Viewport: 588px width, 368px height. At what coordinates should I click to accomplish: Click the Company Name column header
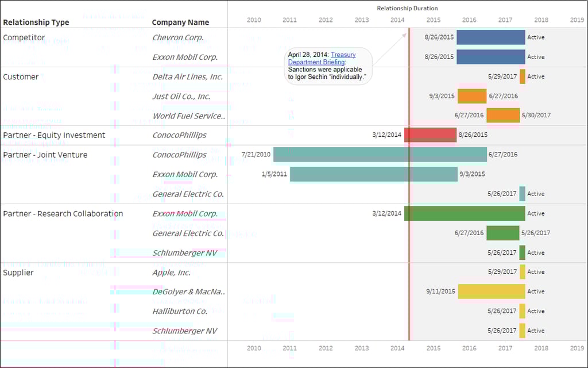180,22
